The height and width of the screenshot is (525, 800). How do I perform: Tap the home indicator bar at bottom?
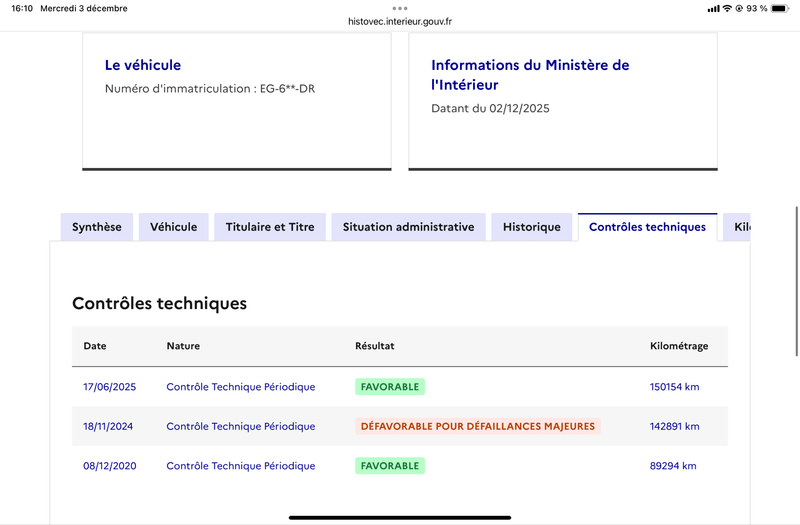[x=400, y=518]
